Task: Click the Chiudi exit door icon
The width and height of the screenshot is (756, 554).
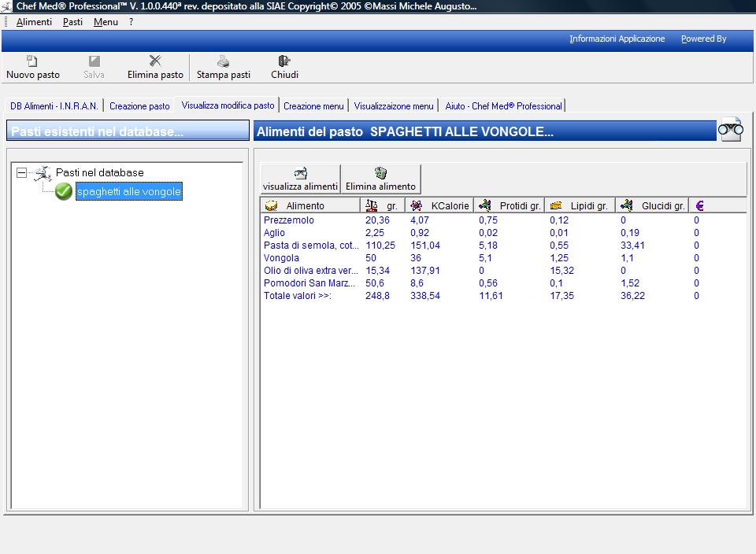Action: 284,61
